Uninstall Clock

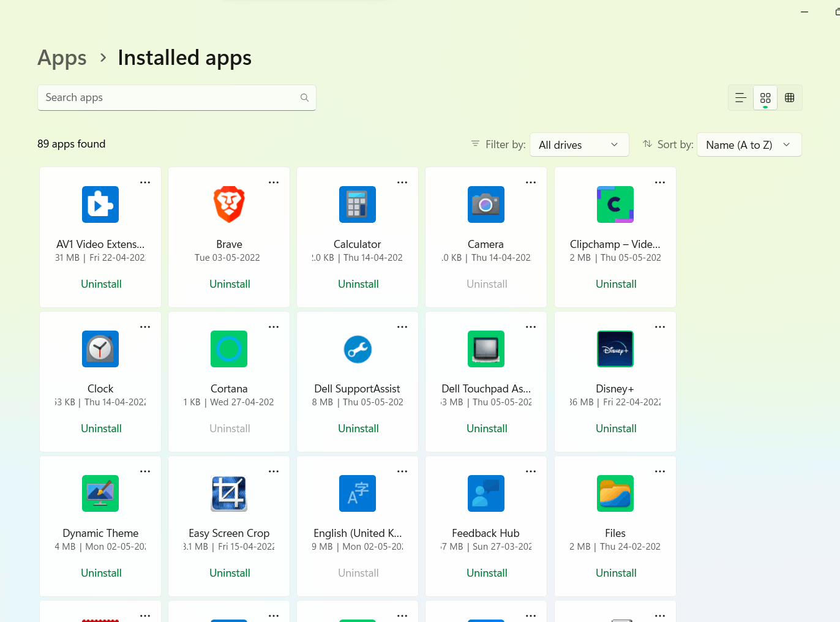[x=101, y=429]
